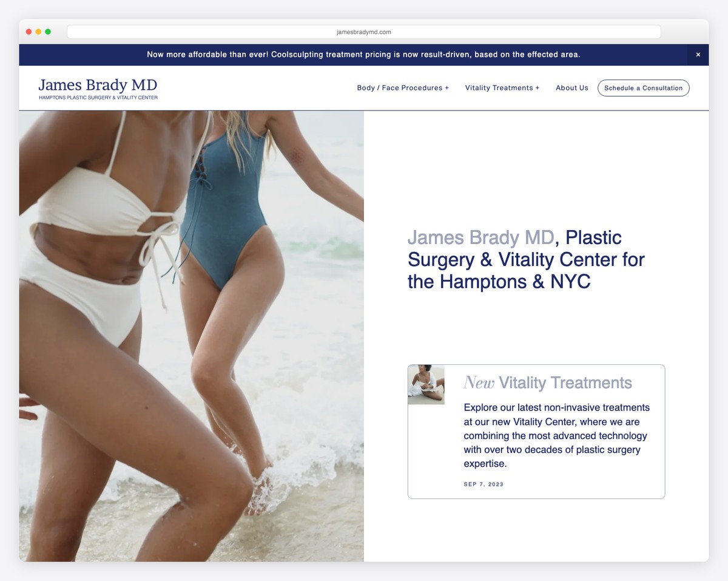The height and width of the screenshot is (581, 728).
Task: Click the Schedule a Consultation button
Action: click(643, 88)
